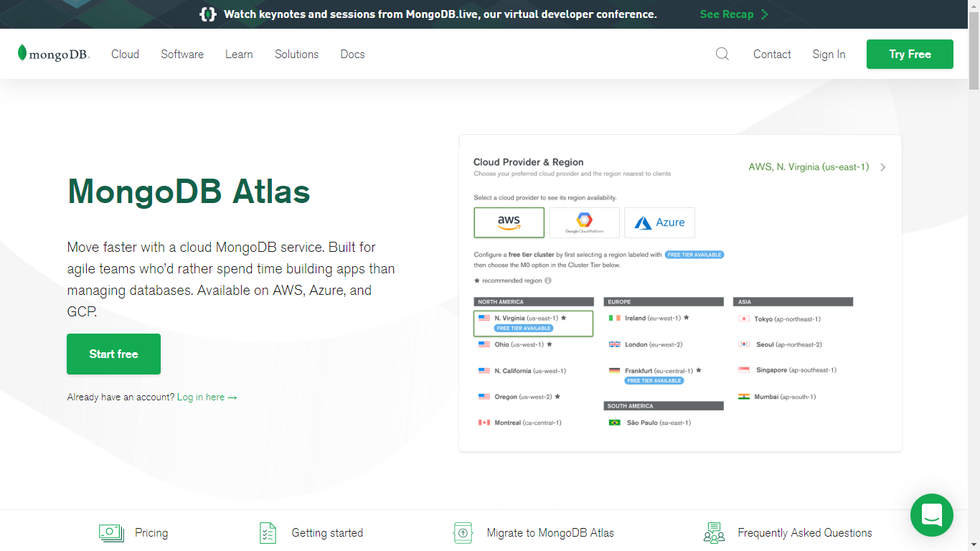
Task: Select the Google Cloud Platform logo
Action: click(584, 222)
